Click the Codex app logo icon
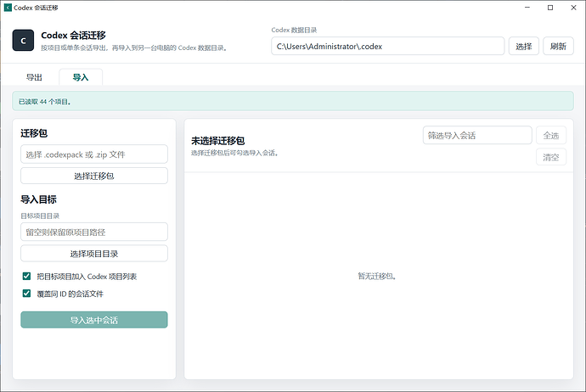The image size is (586, 392). (x=23, y=41)
